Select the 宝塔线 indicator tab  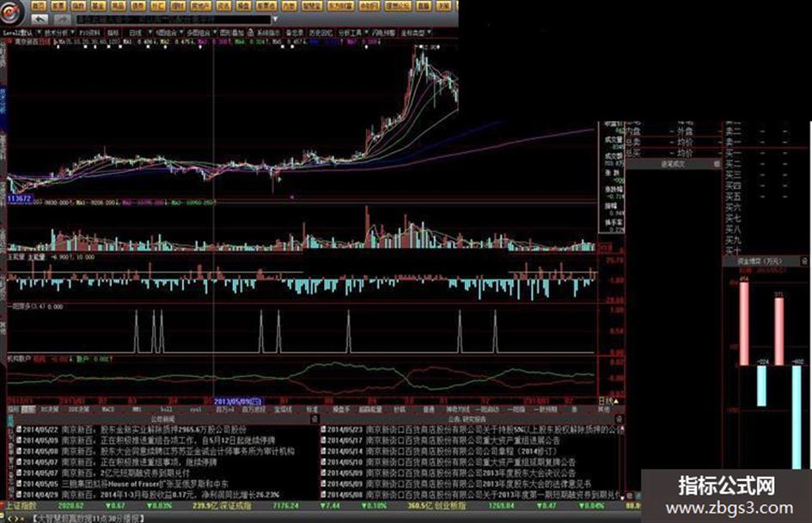pos(283,410)
